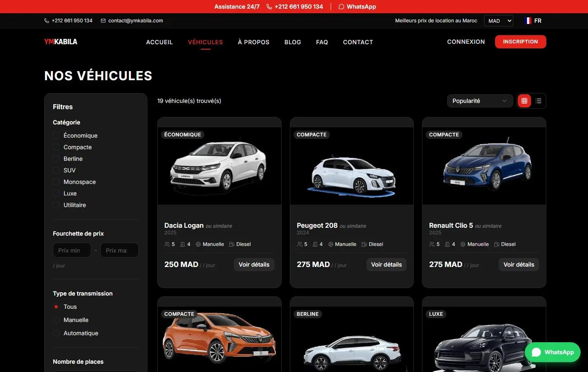Click the French flag language icon

click(x=528, y=21)
